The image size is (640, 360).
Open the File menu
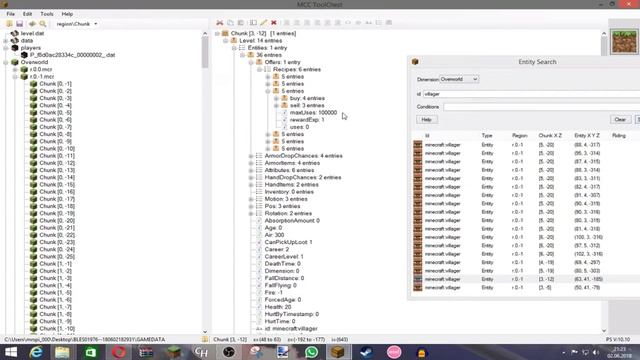coord(10,14)
